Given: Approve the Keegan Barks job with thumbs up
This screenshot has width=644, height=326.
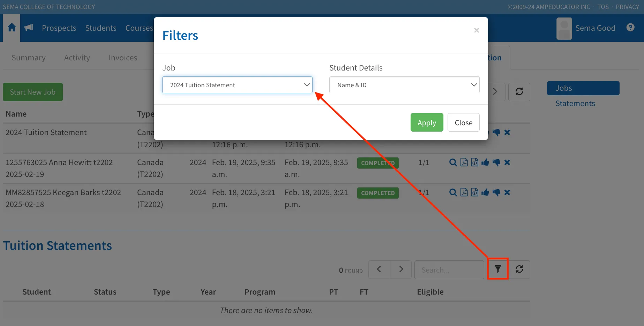Looking at the screenshot, I should 485,192.
